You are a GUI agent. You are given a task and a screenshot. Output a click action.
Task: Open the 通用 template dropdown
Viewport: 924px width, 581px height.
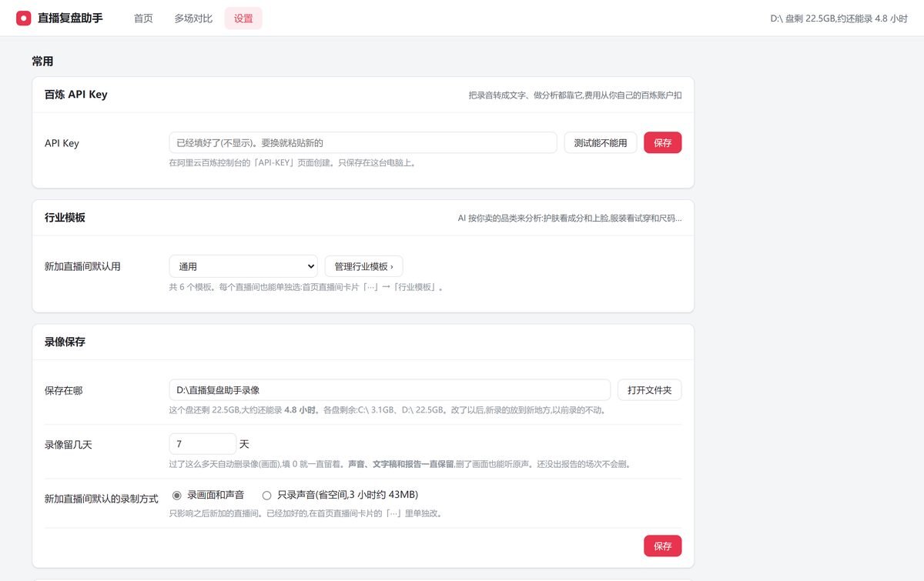click(x=243, y=266)
